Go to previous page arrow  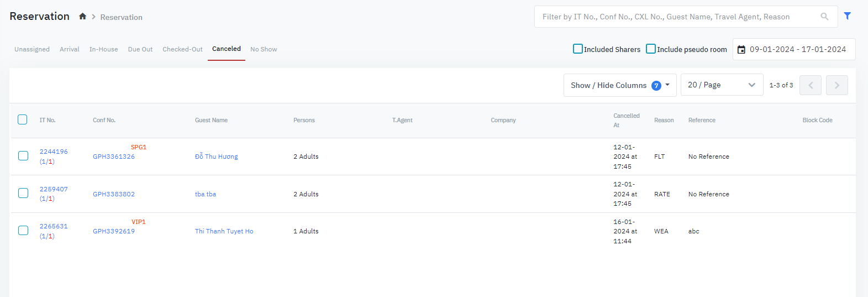[x=811, y=85]
